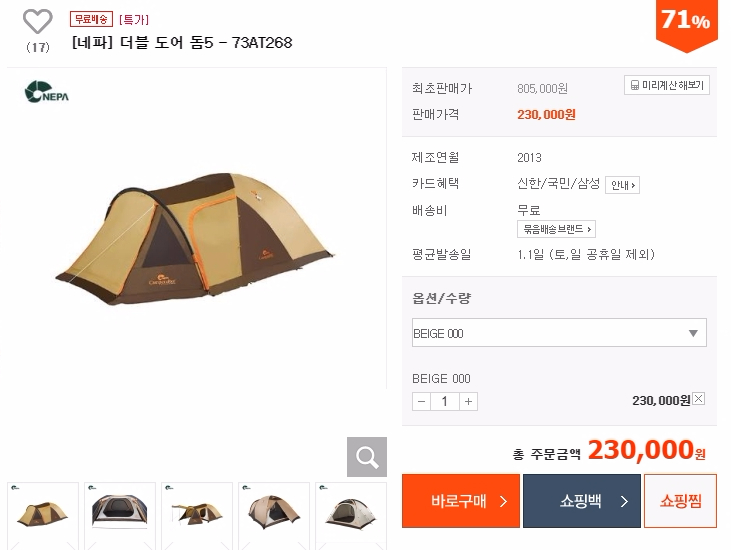Screen dimensions: 731x550
Task: Click the heart wishlist icon
Action: click(37, 21)
